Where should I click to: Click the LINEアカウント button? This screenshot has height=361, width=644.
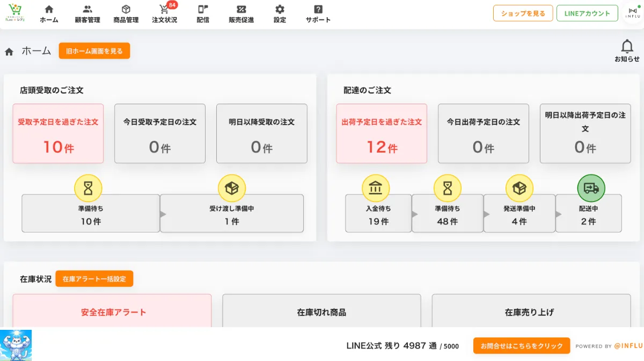587,13
